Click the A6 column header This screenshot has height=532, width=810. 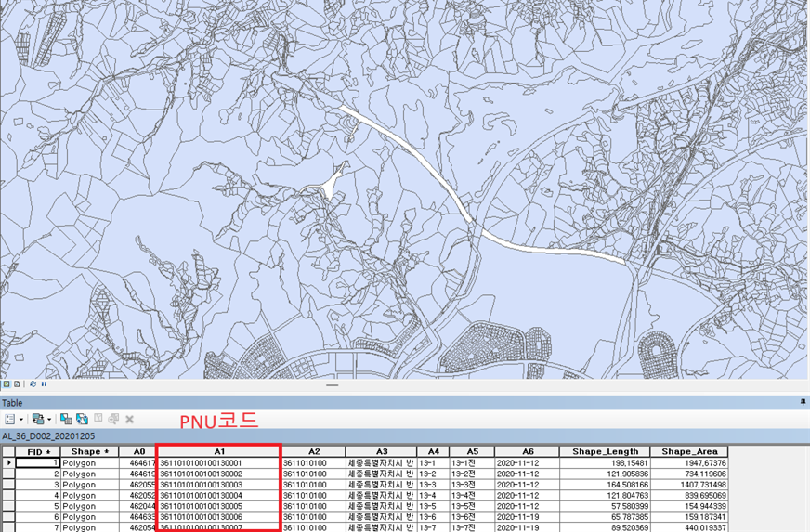click(x=527, y=451)
